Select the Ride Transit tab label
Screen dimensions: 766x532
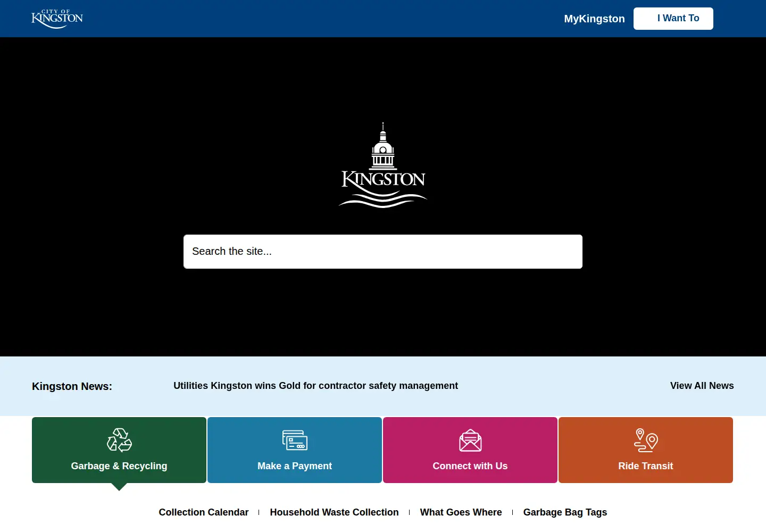646,466
